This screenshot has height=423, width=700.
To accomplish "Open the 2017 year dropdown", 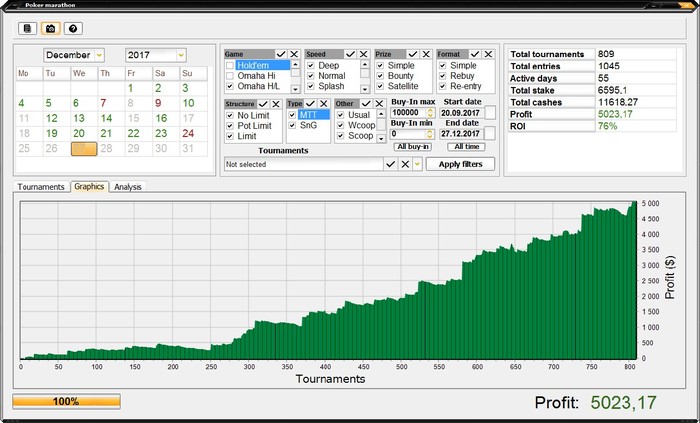I will pyautogui.click(x=181, y=55).
